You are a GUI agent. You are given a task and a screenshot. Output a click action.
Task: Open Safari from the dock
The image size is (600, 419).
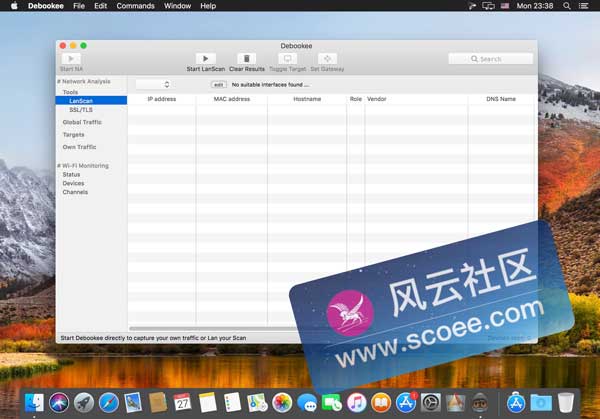tap(109, 403)
